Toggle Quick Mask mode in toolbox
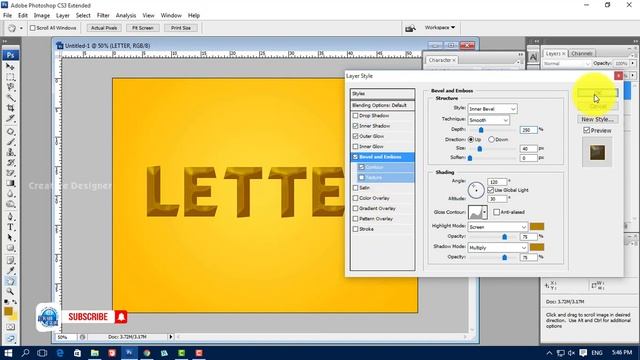This screenshot has height=360, width=640. (x=11, y=327)
